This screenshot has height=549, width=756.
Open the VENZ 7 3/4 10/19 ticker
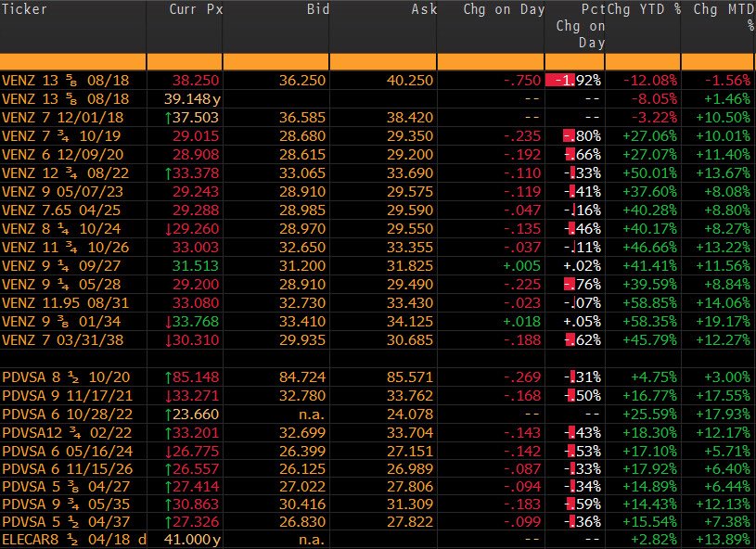(61, 136)
